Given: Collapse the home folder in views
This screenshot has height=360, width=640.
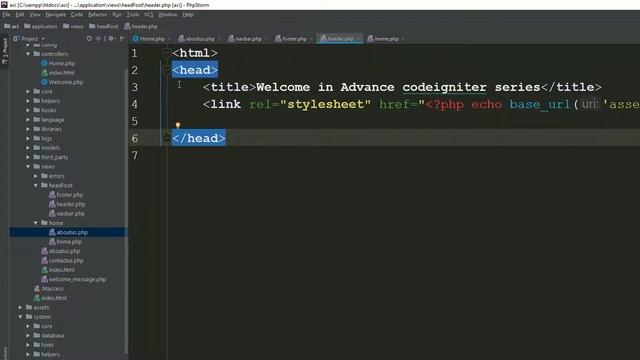Looking at the screenshot, I should (36, 223).
